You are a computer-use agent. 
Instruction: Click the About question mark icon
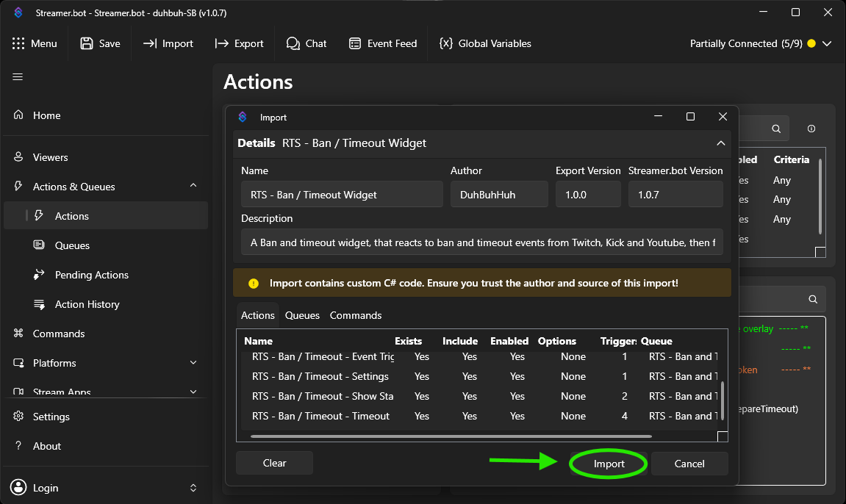[18, 445]
